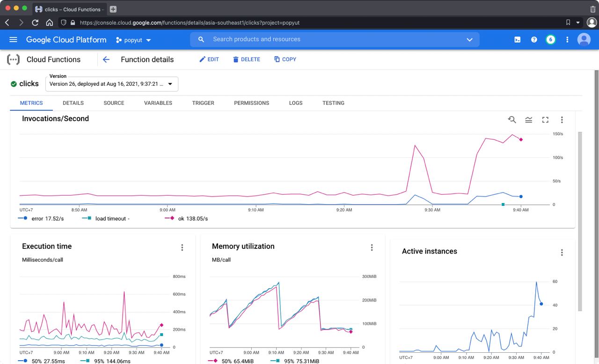The height and width of the screenshot is (364, 599).
Task: View notifications showing 6 in the header
Action: click(551, 39)
